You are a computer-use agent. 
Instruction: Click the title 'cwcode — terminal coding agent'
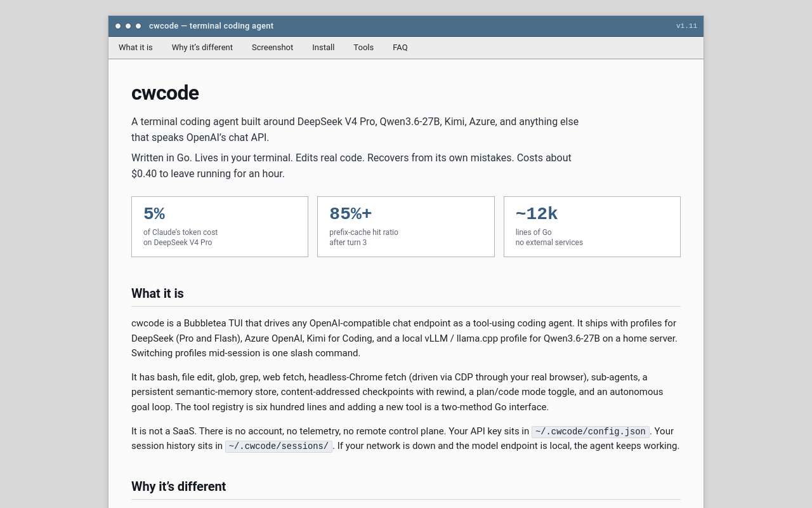coord(211,26)
